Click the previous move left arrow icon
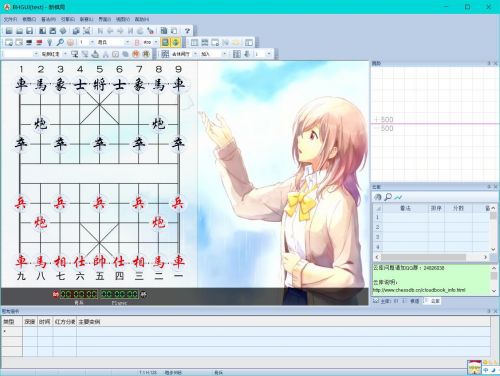The width and height of the screenshot is (500, 376). (110, 31)
